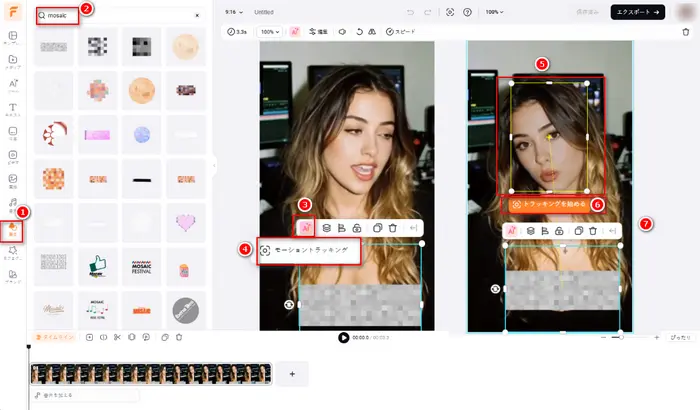
Task: Choose the green thumbs-up mosaic sticker
Action: [98, 266]
